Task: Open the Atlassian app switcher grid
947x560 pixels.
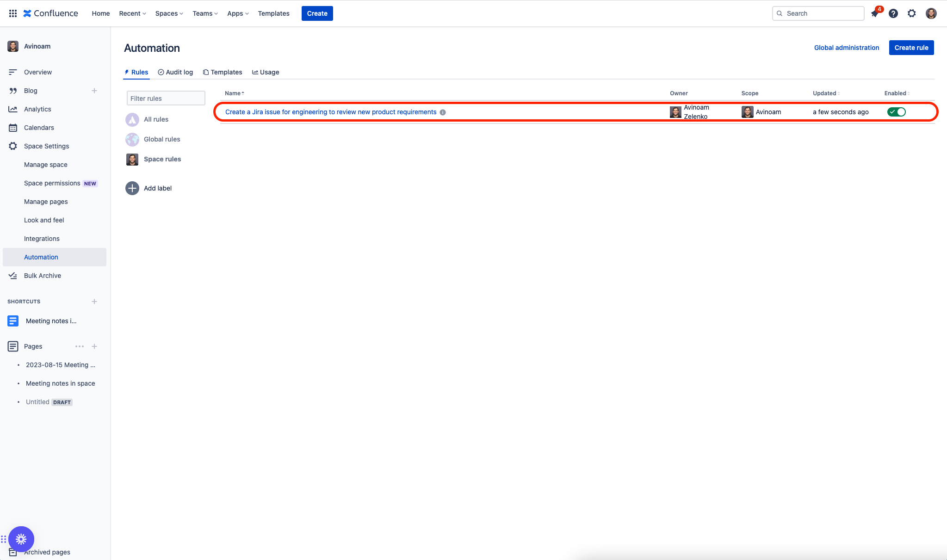Action: click(12, 13)
